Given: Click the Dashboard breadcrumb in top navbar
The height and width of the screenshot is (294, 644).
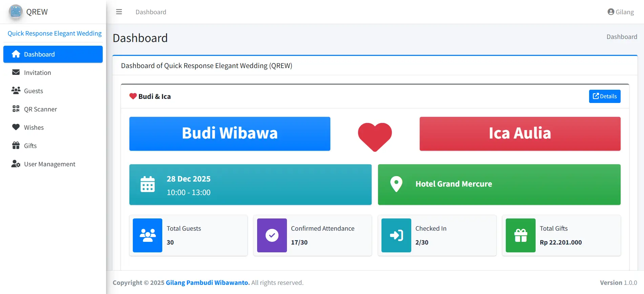Looking at the screenshot, I should [151, 12].
